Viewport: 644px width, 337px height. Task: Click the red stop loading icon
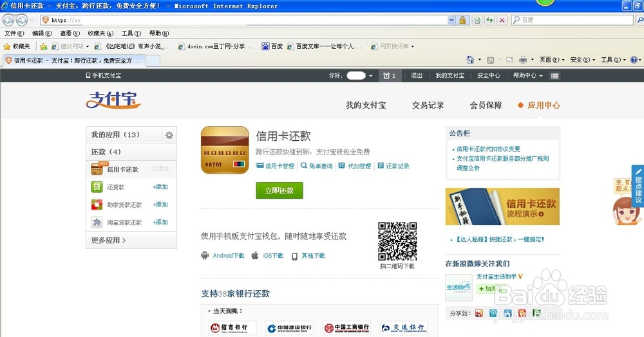click(502, 20)
